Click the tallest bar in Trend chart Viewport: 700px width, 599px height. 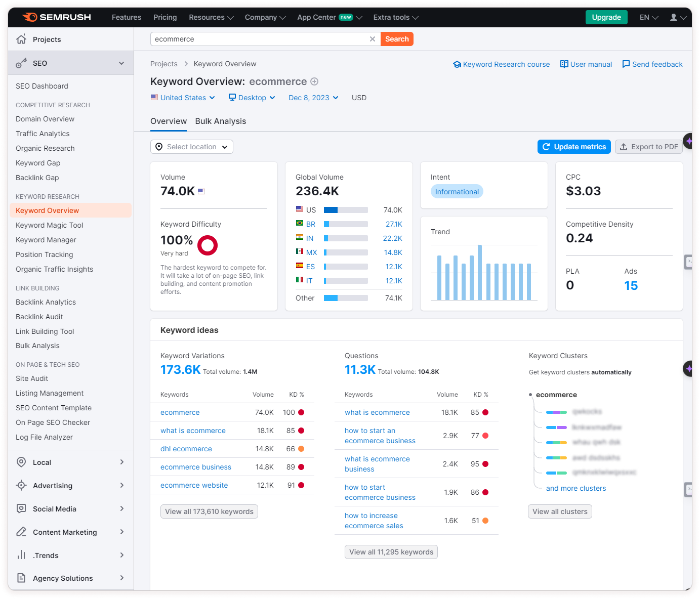coord(480,273)
